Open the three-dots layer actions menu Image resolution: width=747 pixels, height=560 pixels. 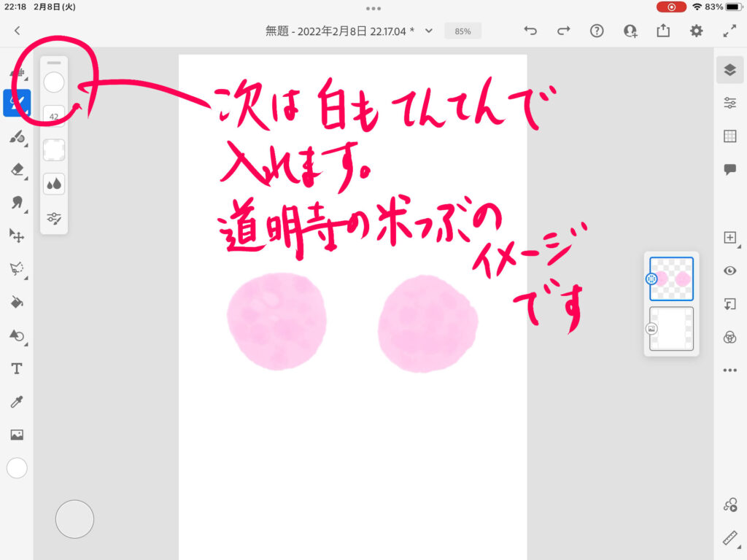coord(729,370)
